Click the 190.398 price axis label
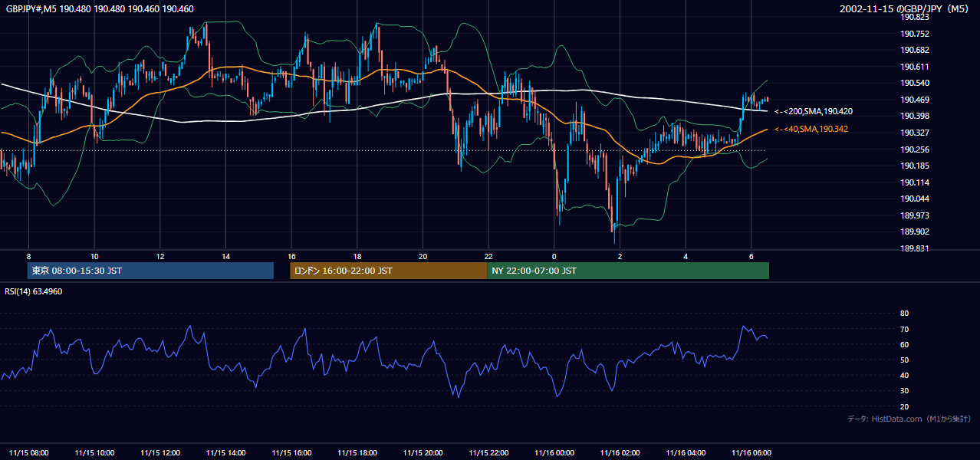980x460 pixels. (x=914, y=116)
